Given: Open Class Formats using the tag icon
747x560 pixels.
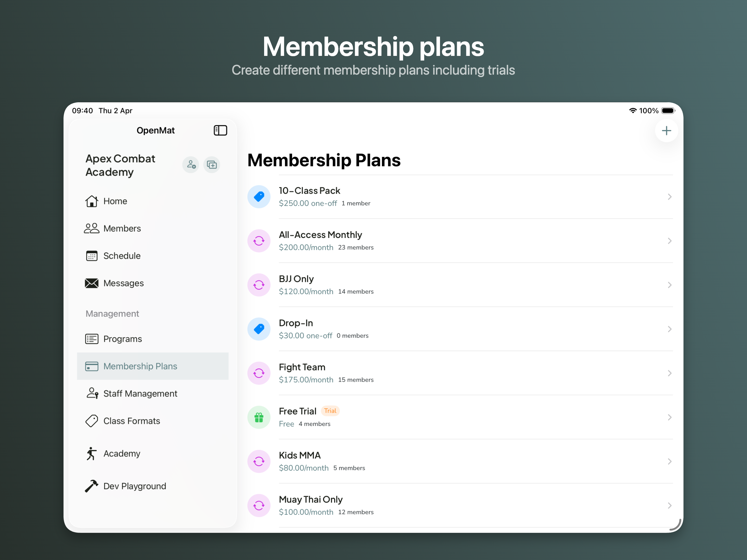Looking at the screenshot, I should pos(91,421).
